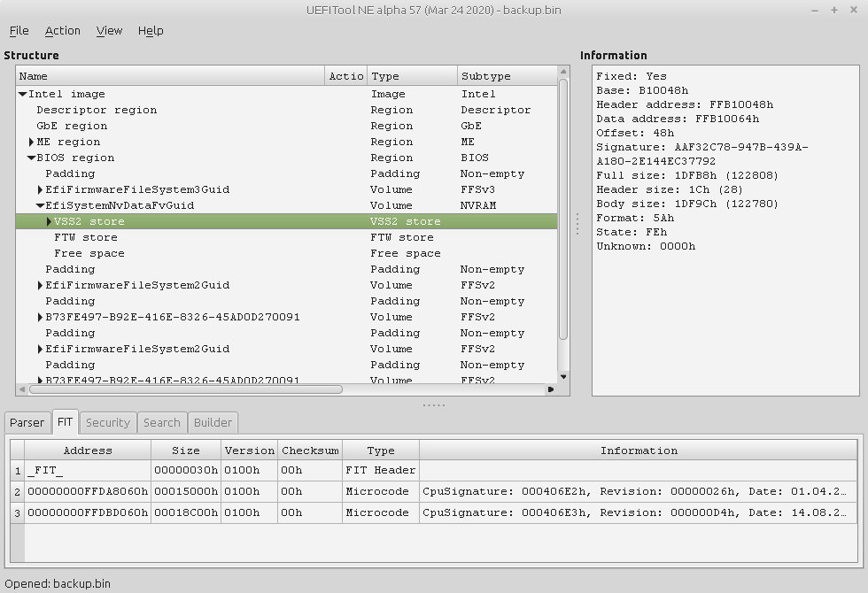Screen dimensions: 868x593
Task: Maximize the UEFITool window
Action: tap(834, 10)
